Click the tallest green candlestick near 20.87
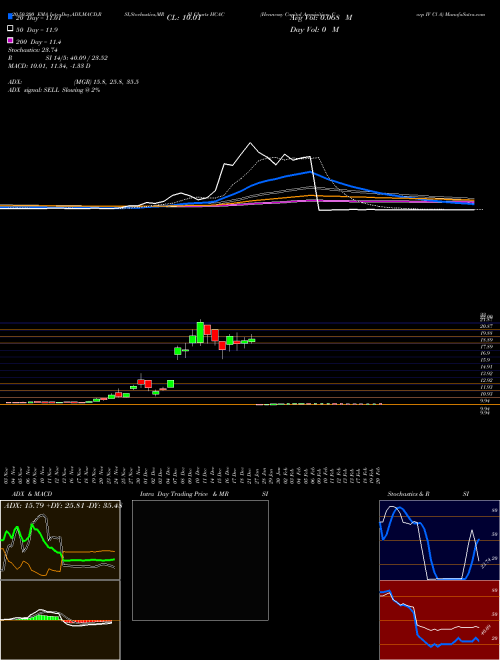Viewport: 500px width, 660px height. point(200,333)
